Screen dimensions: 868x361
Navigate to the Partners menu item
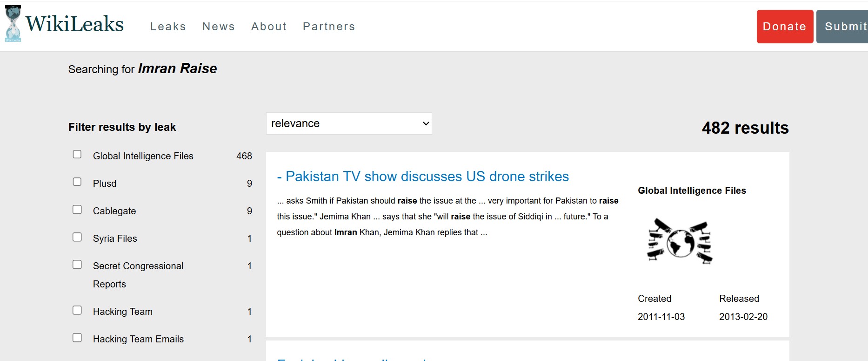329,27
